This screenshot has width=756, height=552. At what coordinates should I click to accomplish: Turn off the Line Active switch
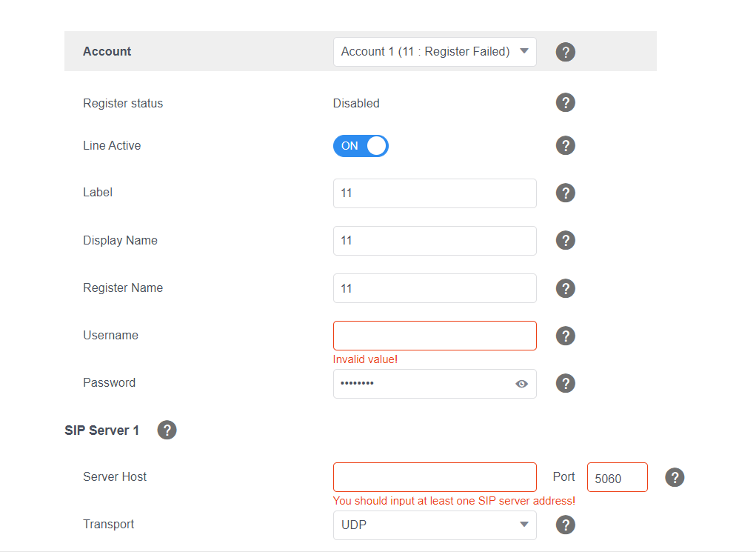tap(361, 146)
